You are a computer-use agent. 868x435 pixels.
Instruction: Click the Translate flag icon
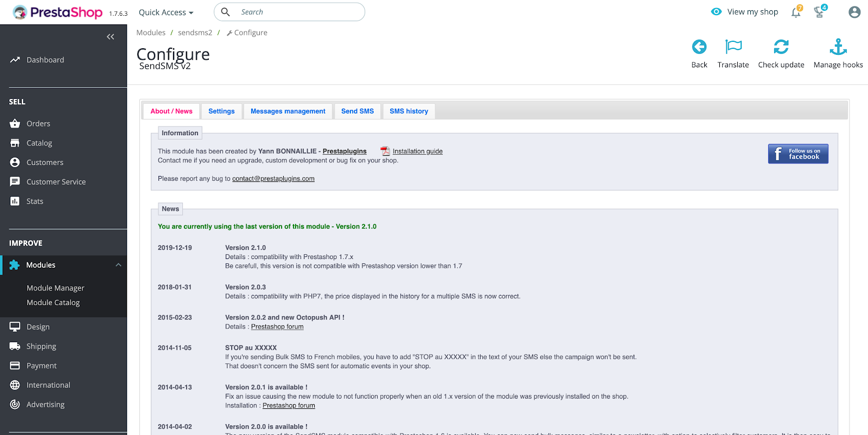click(733, 47)
